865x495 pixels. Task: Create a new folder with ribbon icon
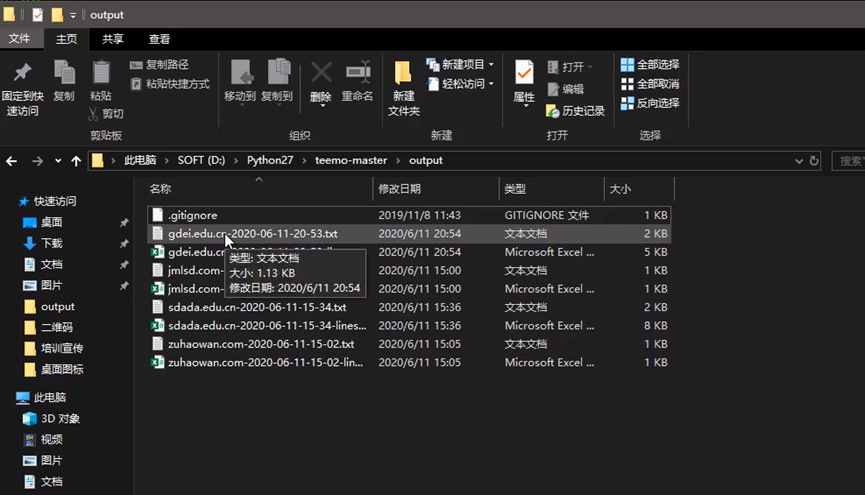[403, 74]
